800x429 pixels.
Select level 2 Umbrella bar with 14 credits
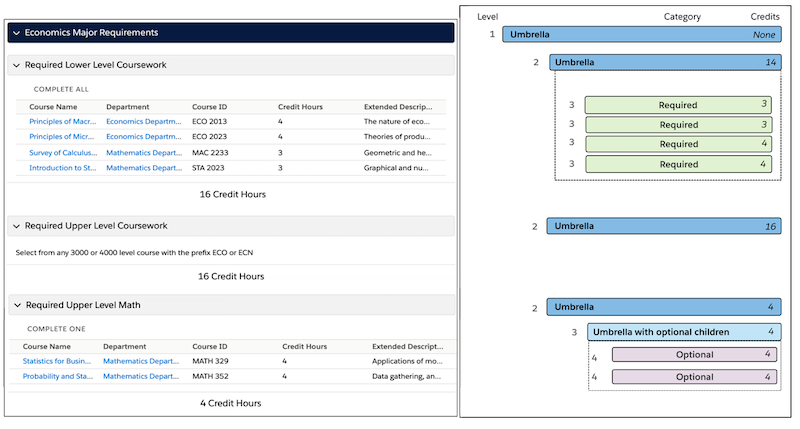pyautogui.click(x=665, y=62)
